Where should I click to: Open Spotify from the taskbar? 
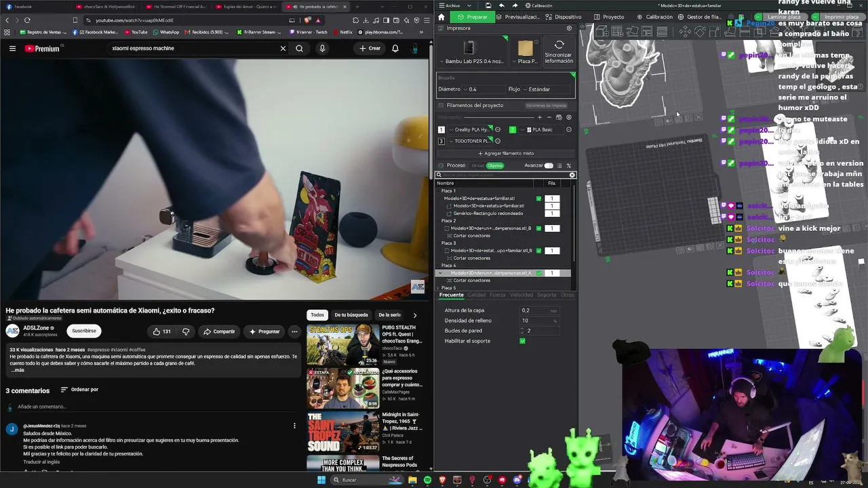[x=427, y=480]
